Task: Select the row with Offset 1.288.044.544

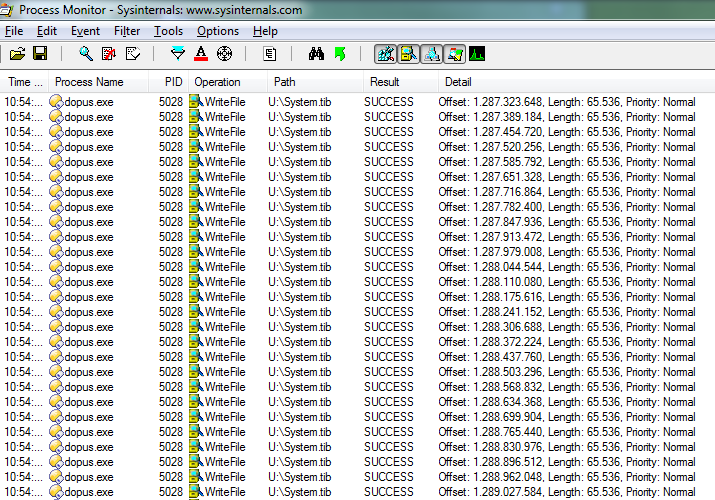Action: tap(358, 267)
